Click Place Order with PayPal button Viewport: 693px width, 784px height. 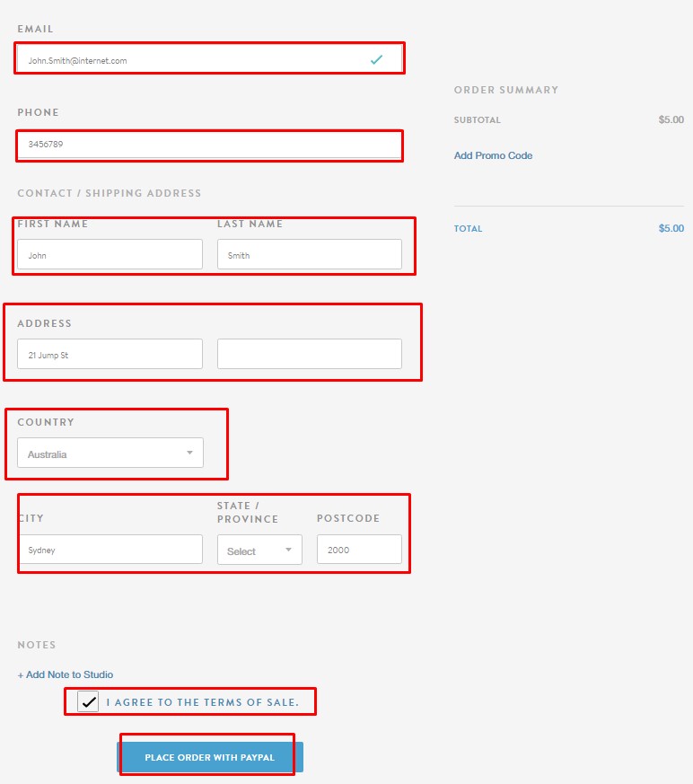pyautogui.click(x=210, y=757)
